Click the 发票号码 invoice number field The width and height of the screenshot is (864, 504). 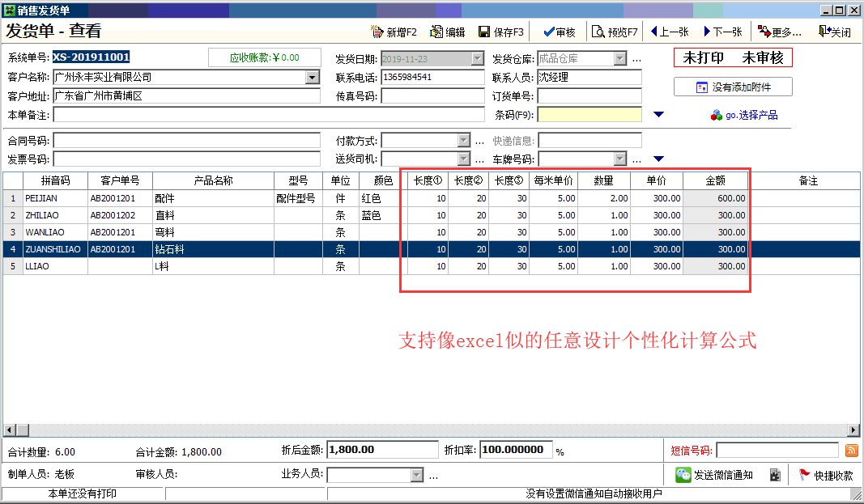(187, 159)
